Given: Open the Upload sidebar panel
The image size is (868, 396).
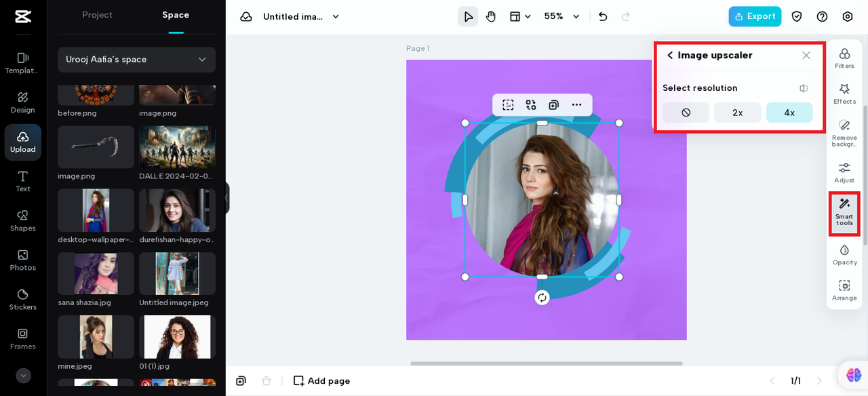Looking at the screenshot, I should click(x=22, y=142).
